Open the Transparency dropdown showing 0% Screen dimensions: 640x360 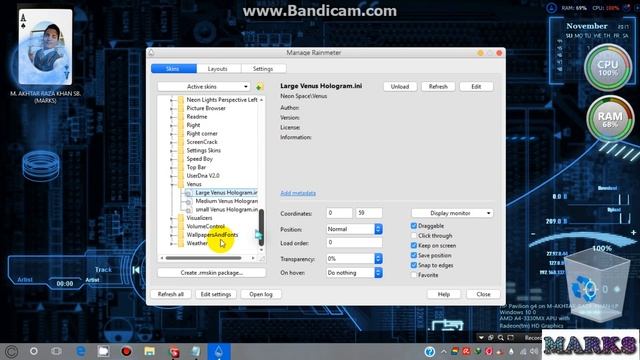pos(354,258)
